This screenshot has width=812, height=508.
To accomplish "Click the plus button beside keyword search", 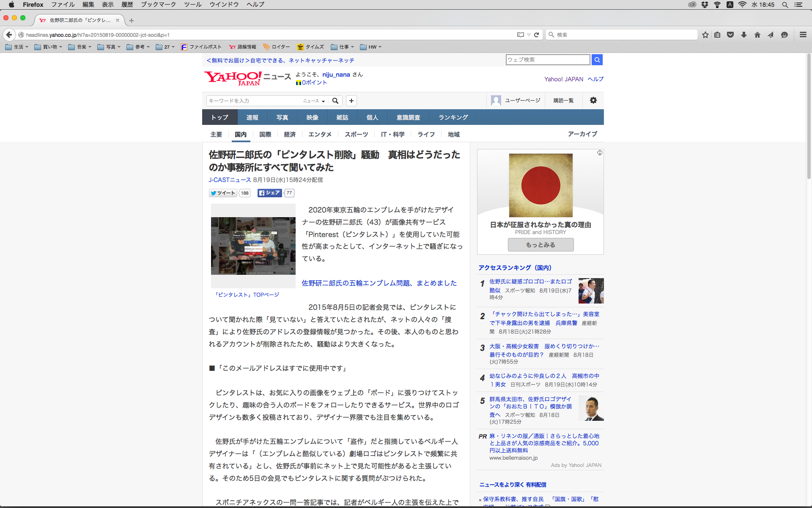I will (351, 101).
